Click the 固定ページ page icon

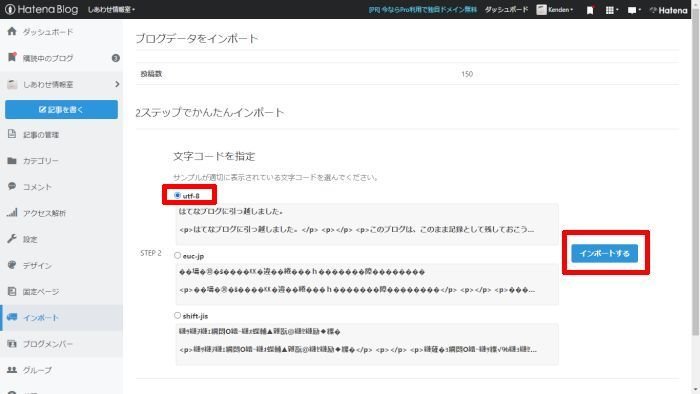[12, 291]
